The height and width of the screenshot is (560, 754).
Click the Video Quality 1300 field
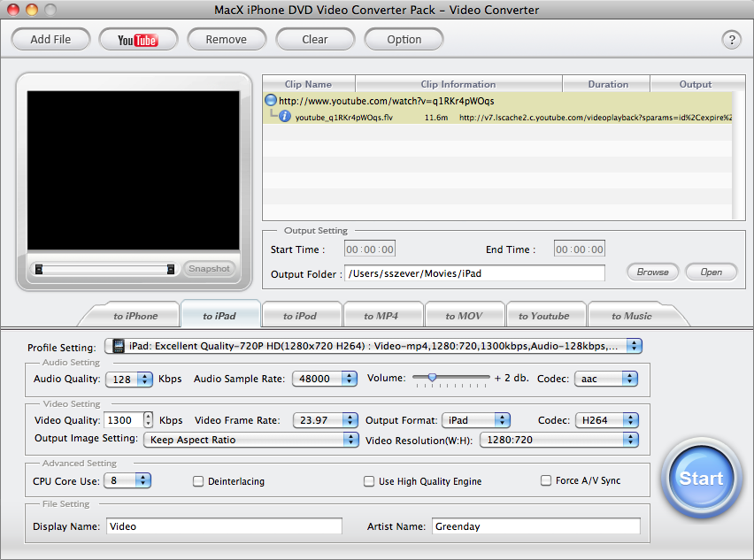pos(124,420)
